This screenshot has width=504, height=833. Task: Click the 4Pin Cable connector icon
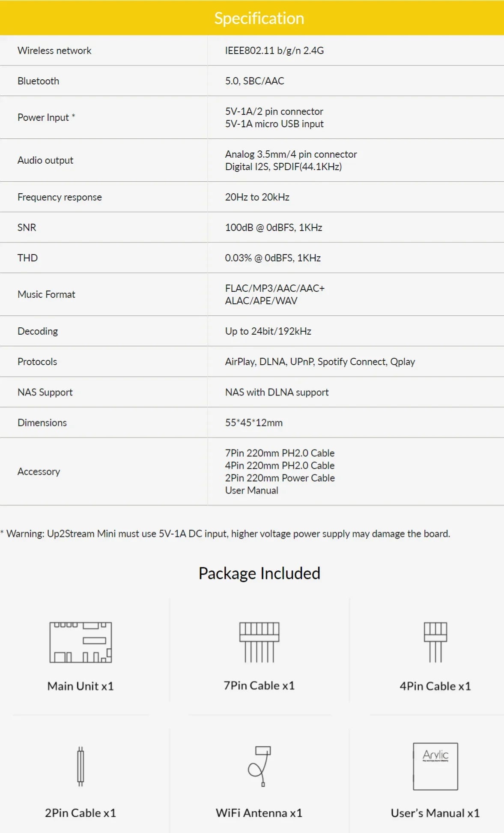(x=435, y=642)
